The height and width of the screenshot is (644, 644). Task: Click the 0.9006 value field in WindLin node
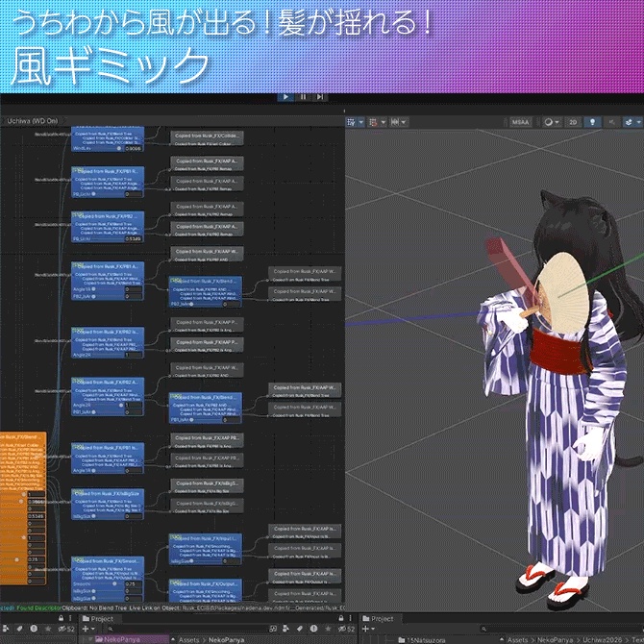coord(133,148)
